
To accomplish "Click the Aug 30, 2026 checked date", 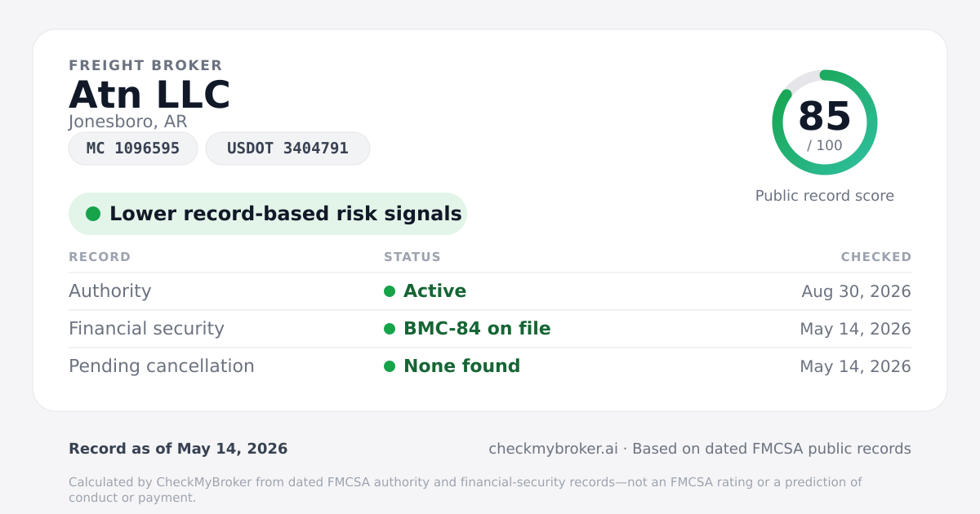I will click(857, 291).
